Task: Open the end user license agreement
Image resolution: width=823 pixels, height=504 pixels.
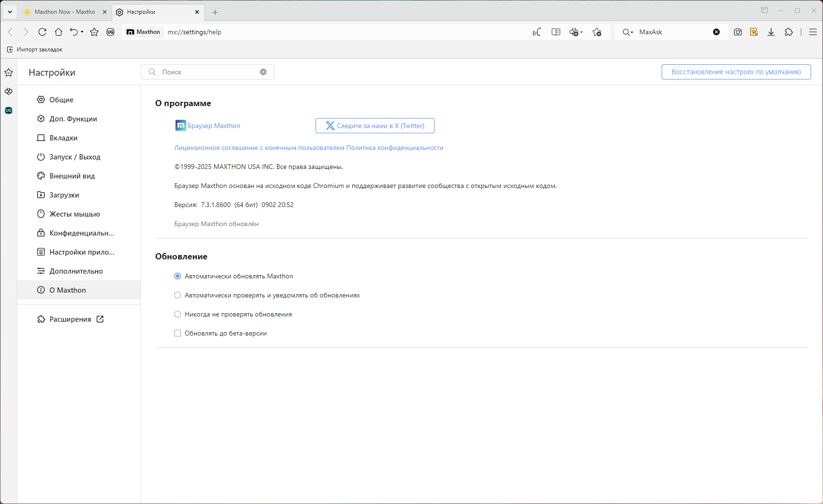Action: click(x=259, y=148)
